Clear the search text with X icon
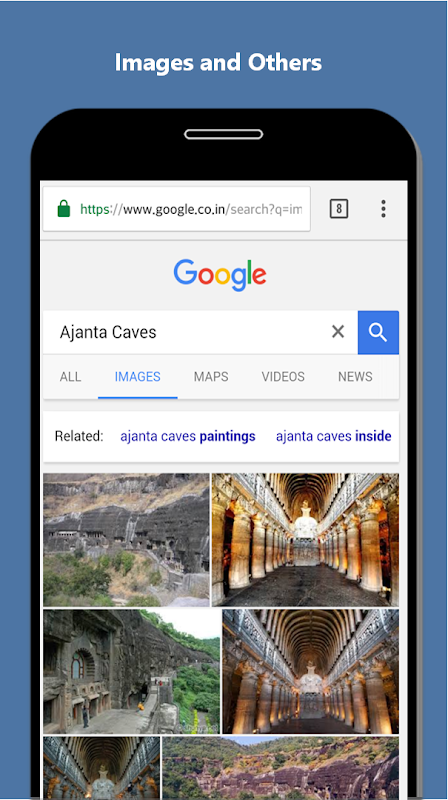 [x=338, y=332]
